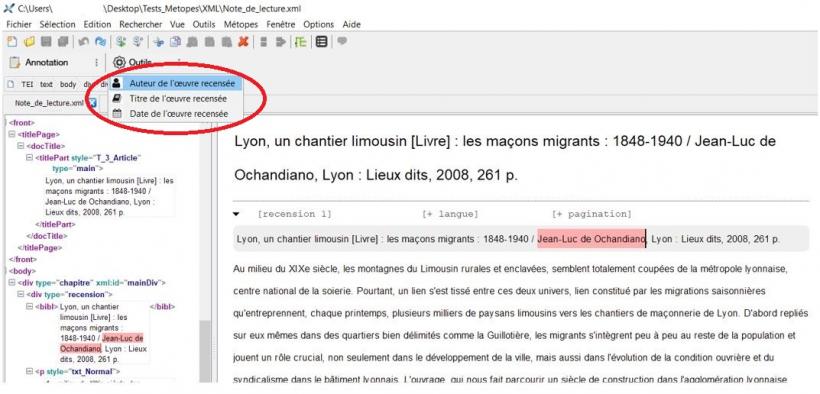Click the redo arrow toolbar icon
This screenshot has height=394, width=820.
coord(100,42)
